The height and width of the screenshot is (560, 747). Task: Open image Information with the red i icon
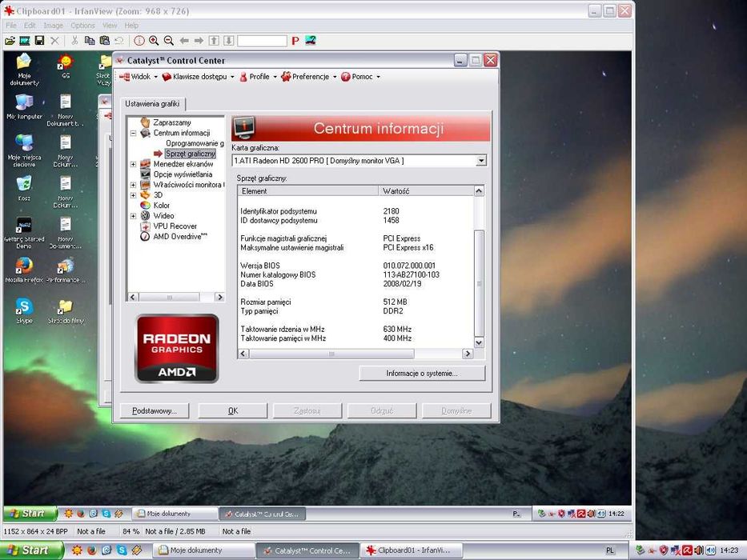139,41
